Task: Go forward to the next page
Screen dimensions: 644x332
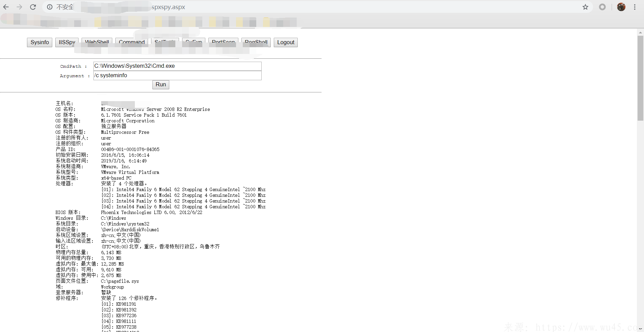Action: pyautogui.click(x=20, y=7)
